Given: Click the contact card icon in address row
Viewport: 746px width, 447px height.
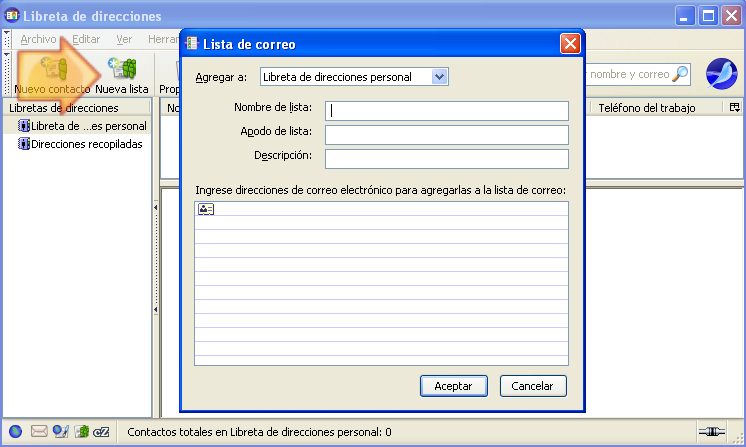Looking at the screenshot, I should click(x=206, y=209).
